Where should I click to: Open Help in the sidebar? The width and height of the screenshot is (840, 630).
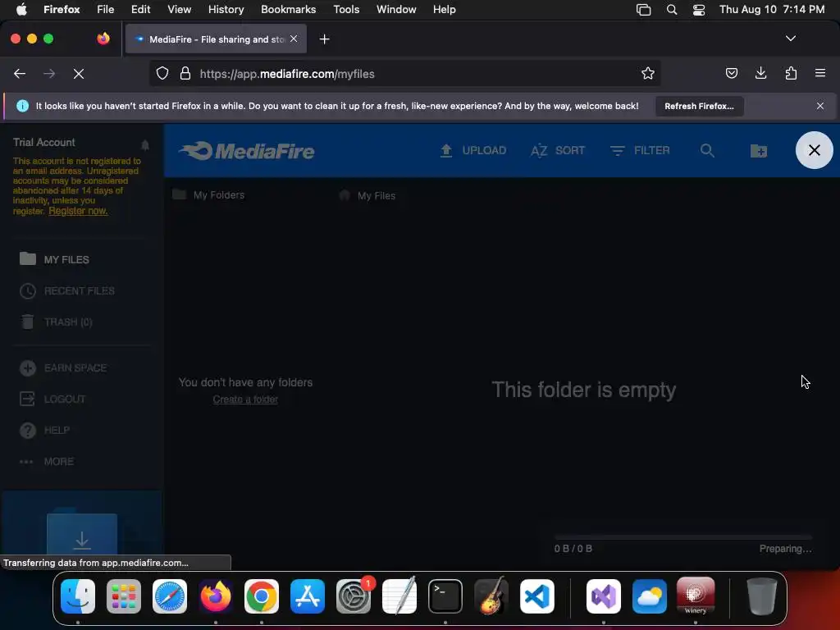pos(44,430)
